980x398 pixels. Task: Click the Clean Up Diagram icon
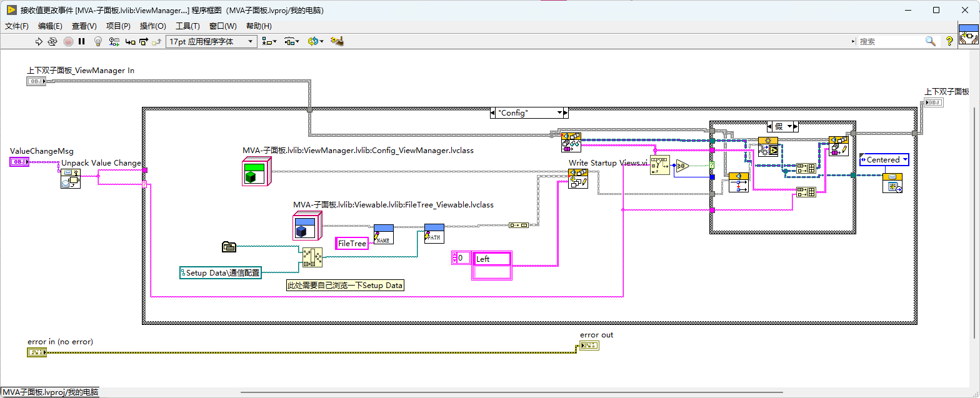[338, 41]
